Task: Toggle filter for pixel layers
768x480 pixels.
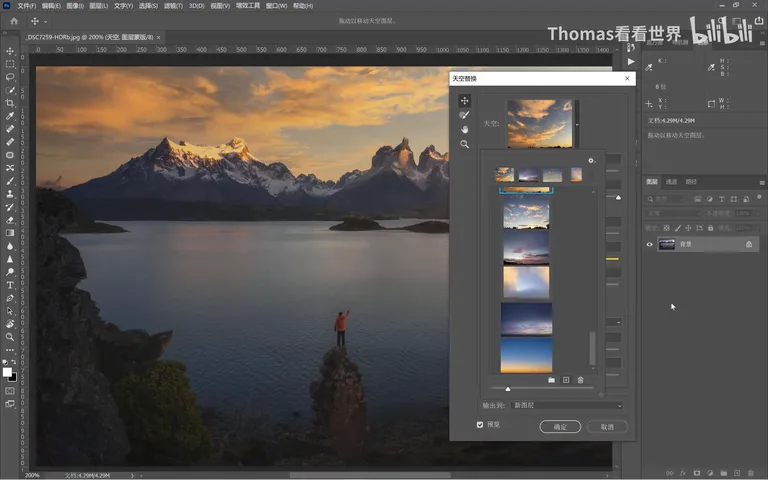Action: pyautogui.click(x=697, y=199)
